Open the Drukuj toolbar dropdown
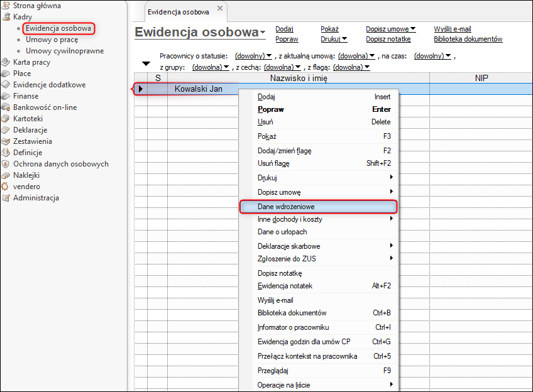The width and height of the screenshot is (533, 392). [x=334, y=39]
